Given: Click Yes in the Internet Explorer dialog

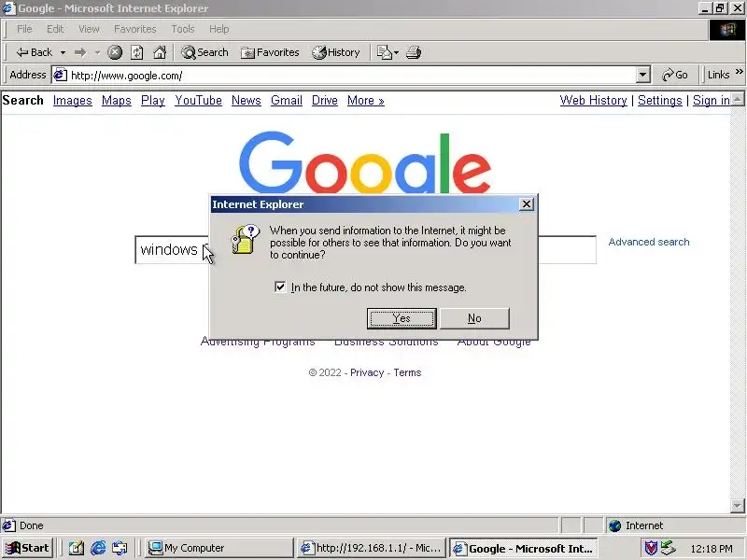Looking at the screenshot, I should [x=402, y=318].
